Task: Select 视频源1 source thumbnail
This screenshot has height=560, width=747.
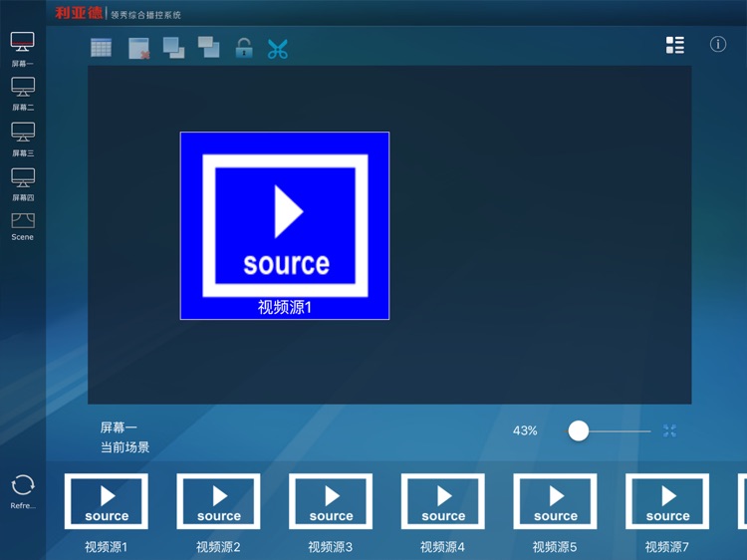Action: (107, 501)
